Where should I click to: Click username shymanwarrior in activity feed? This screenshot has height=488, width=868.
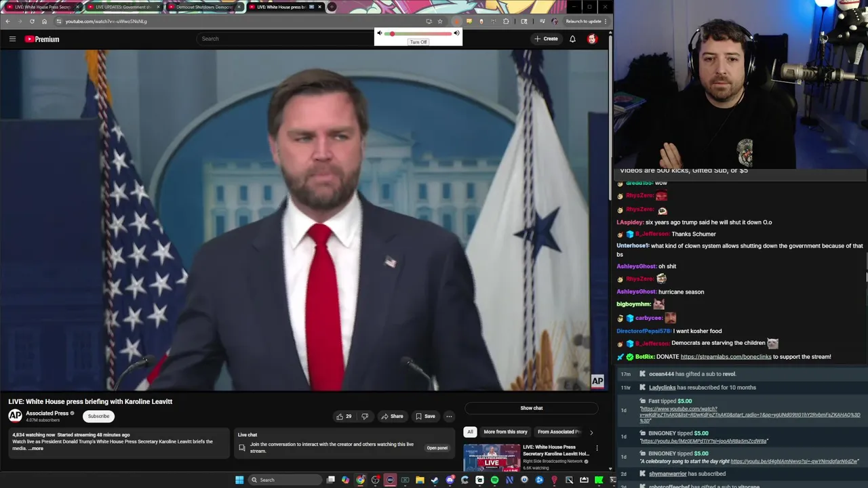[x=668, y=474]
